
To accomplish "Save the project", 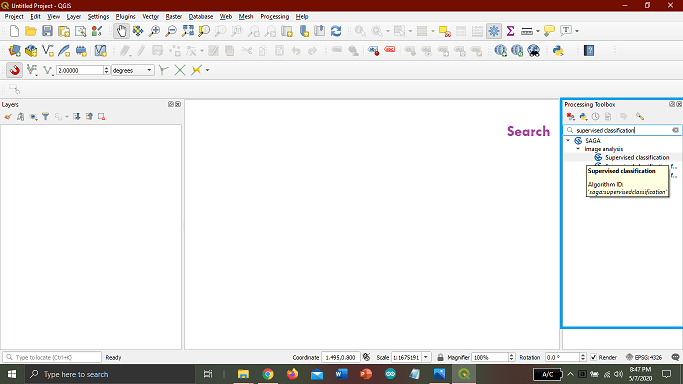I will [47, 31].
